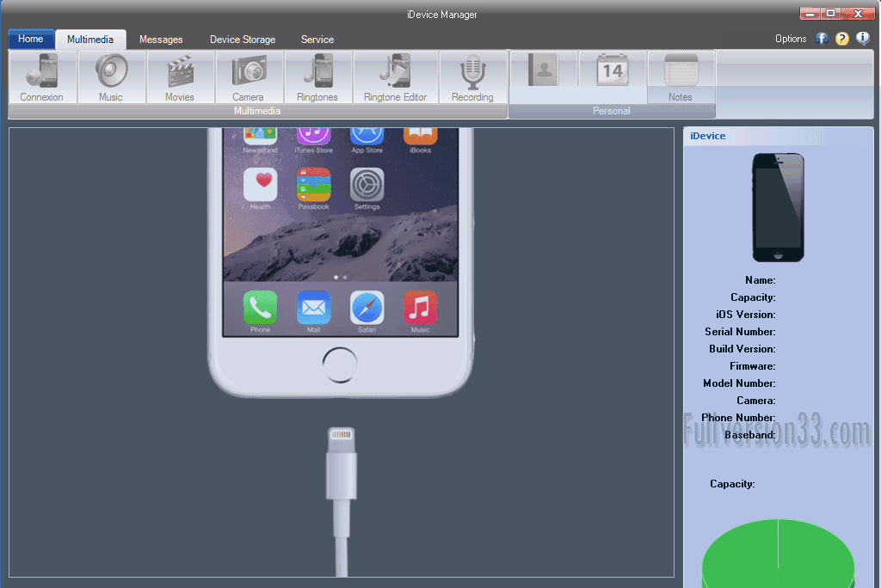Click the Name label
Screen dimensions: 881x588
pyautogui.click(x=761, y=280)
